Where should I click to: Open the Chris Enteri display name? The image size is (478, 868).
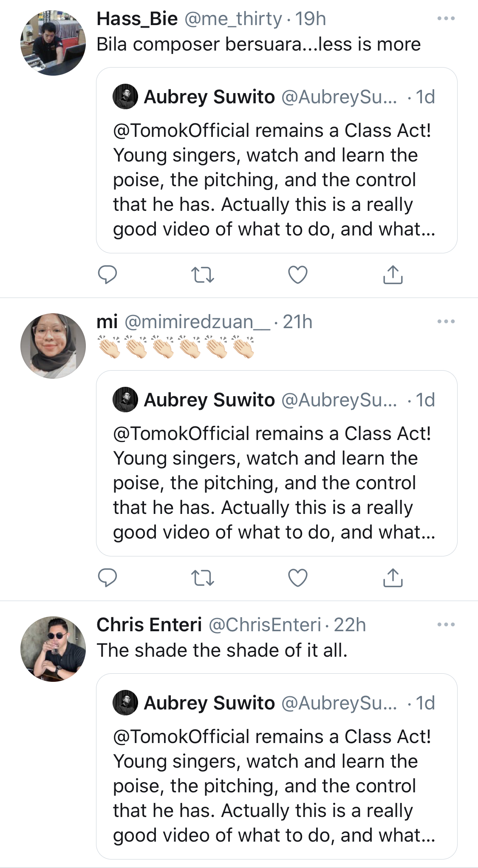pos(149,625)
